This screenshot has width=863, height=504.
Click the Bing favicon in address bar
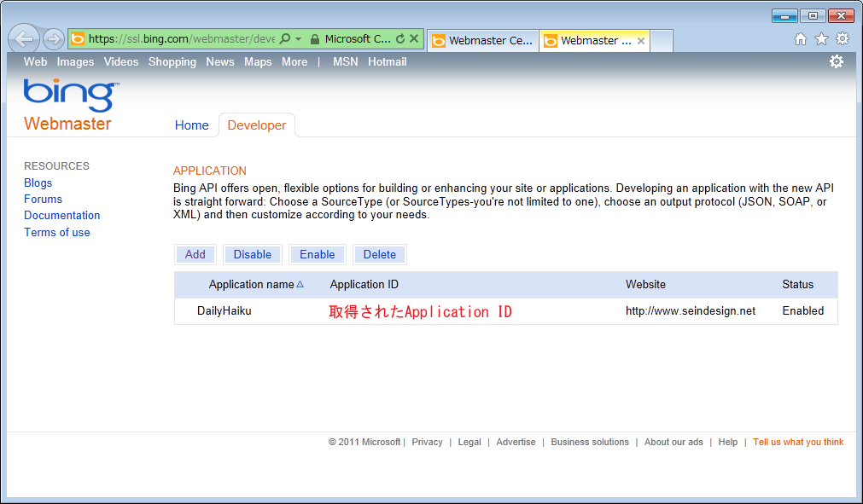coord(79,38)
